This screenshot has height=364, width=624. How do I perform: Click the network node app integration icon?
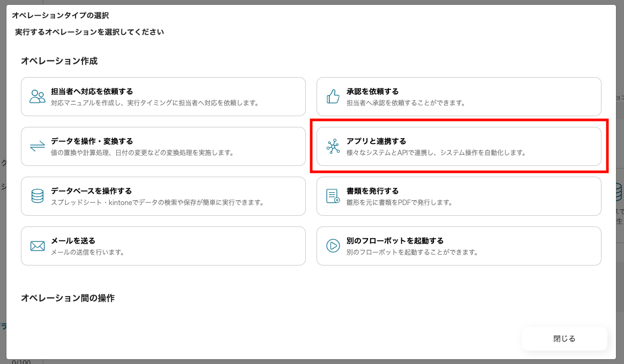click(x=333, y=147)
